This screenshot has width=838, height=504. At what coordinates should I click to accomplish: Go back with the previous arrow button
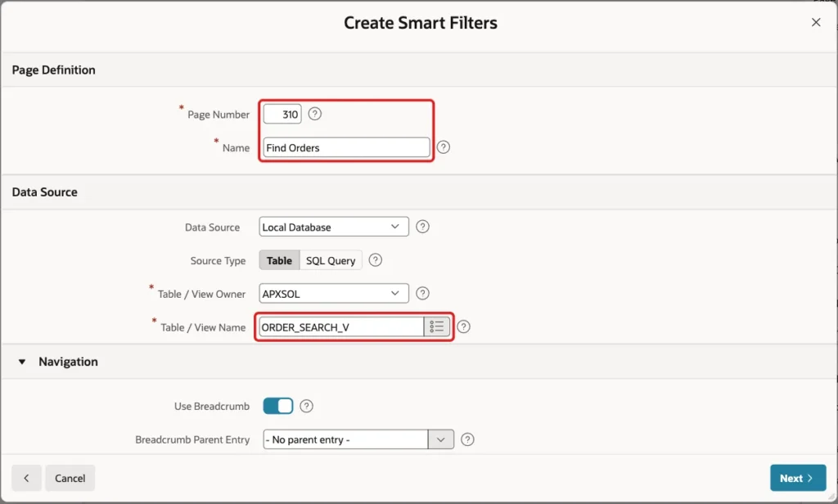[x=26, y=478]
